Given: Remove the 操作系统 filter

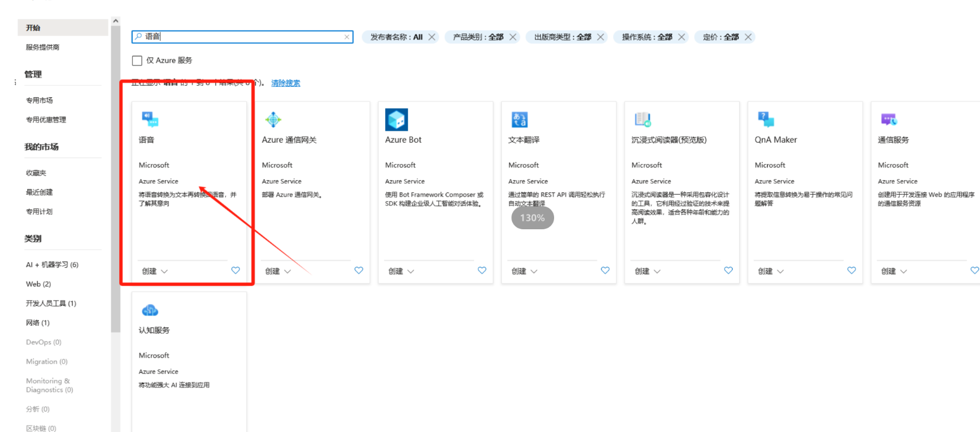Looking at the screenshot, I should pos(682,37).
